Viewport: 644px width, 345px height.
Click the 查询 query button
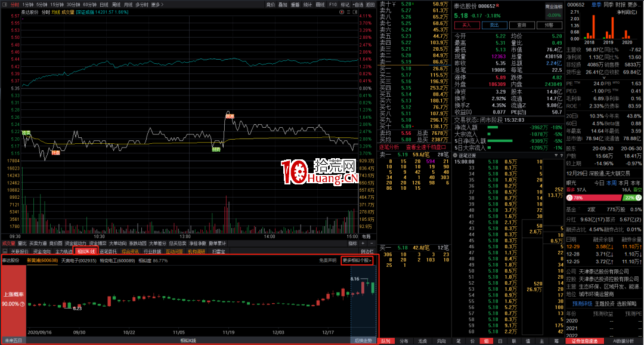[x=522, y=25]
